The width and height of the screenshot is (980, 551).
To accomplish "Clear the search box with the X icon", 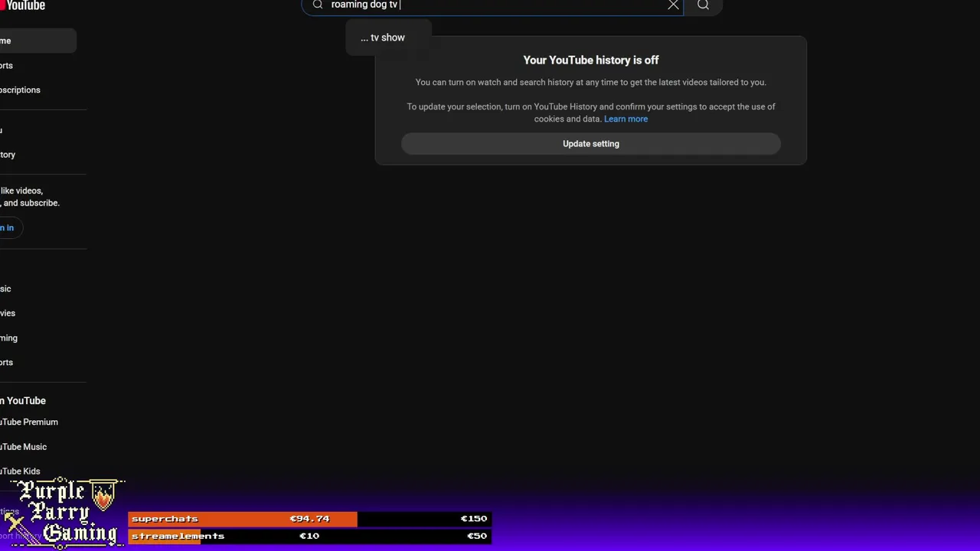I will tap(673, 5).
